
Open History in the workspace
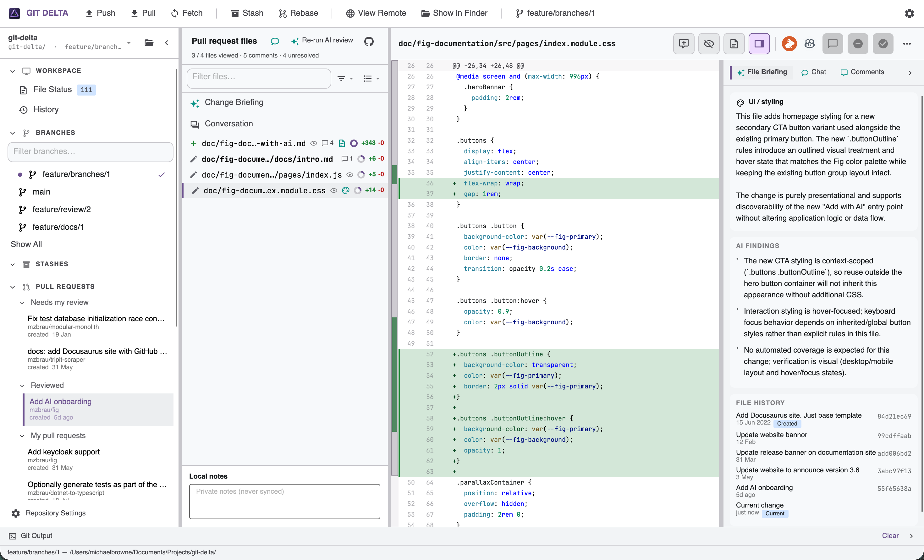pos(39,110)
